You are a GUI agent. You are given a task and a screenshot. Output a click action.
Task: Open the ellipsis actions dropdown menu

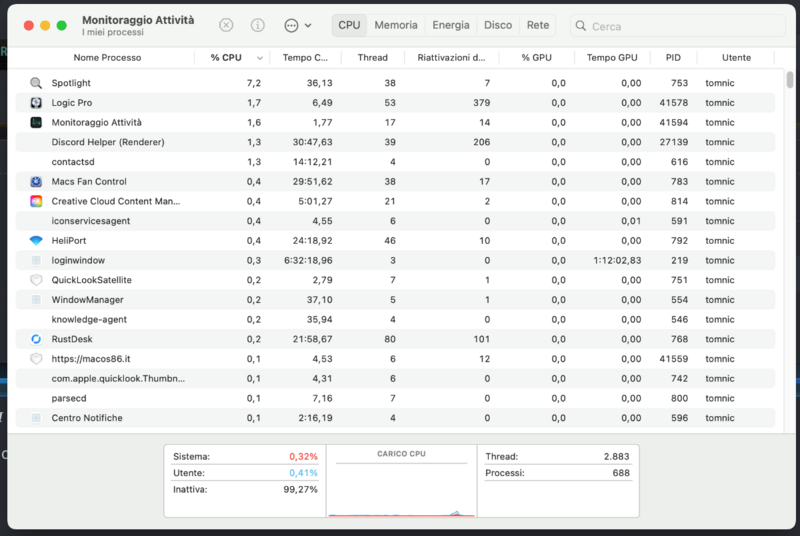click(297, 25)
